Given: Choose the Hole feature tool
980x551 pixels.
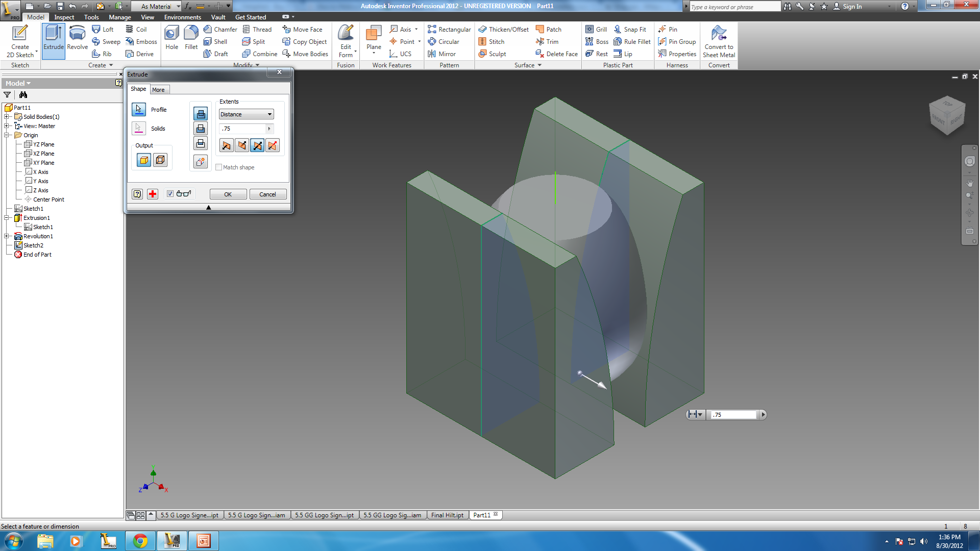Looking at the screenshot, I should [171, 38].
